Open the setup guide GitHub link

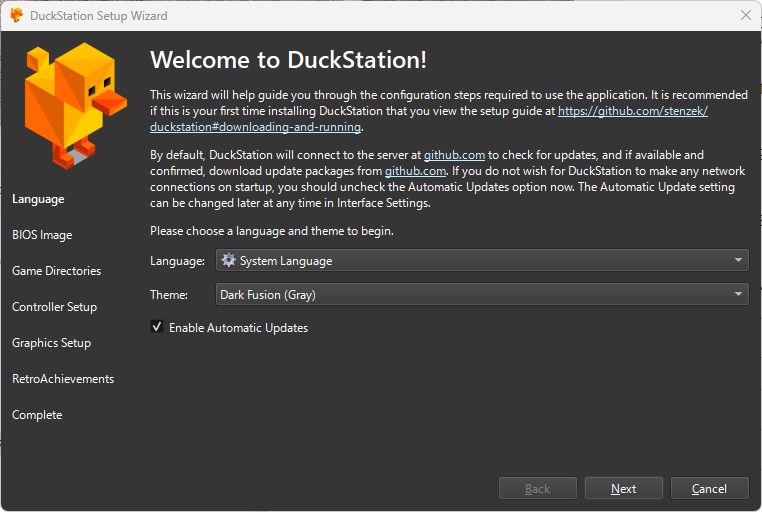pos(632,111)
